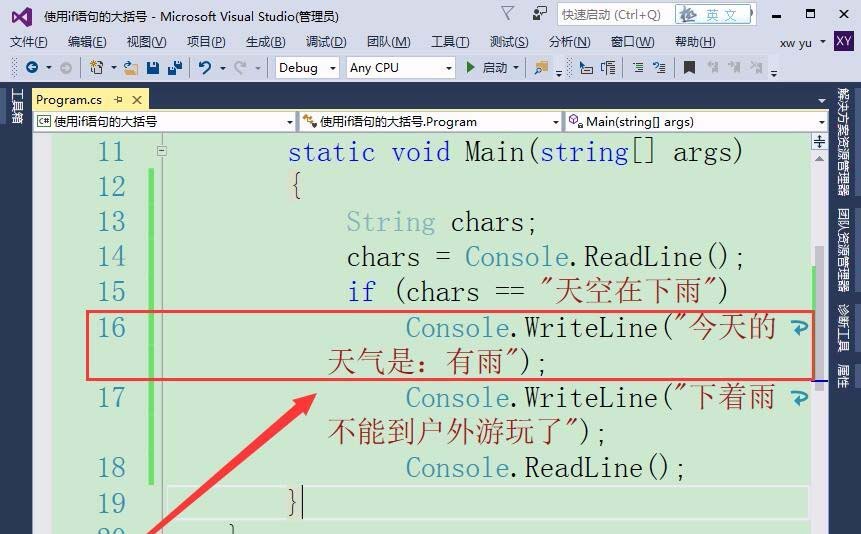Go to next bookmark icon

click(734, 68)
